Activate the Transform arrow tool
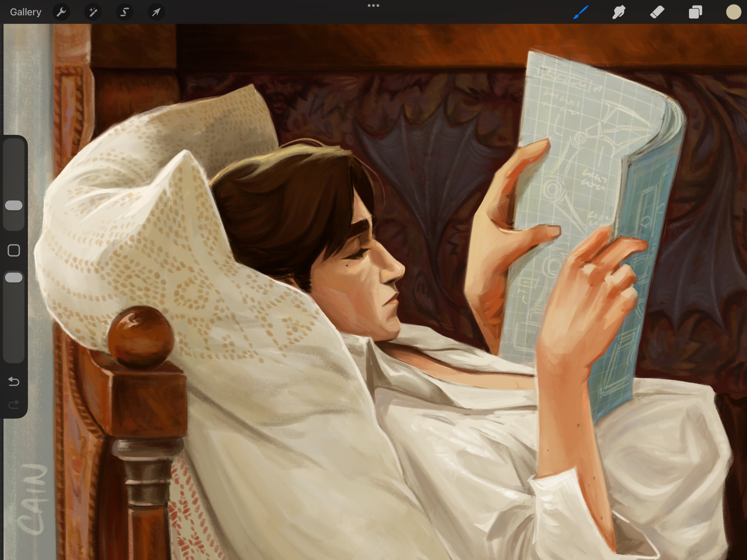747x560 pixels. coord(156,12)
